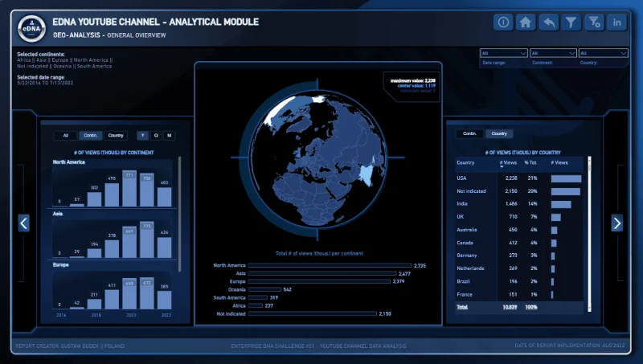Select South America bar showing 319
Image resolution: width=643 pixels, height=364 pixels.
pos(258,297)
